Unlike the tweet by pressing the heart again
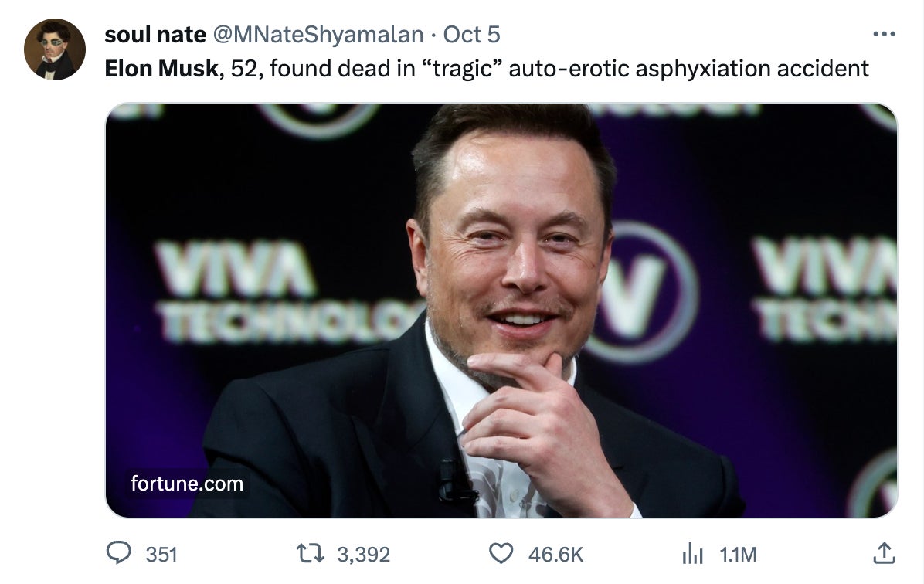Viewport: 924px width, 584px height. point(502,553)
